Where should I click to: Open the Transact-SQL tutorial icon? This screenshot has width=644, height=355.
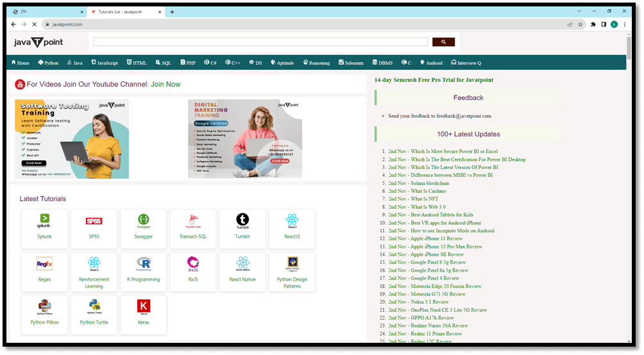click(192, 221)
